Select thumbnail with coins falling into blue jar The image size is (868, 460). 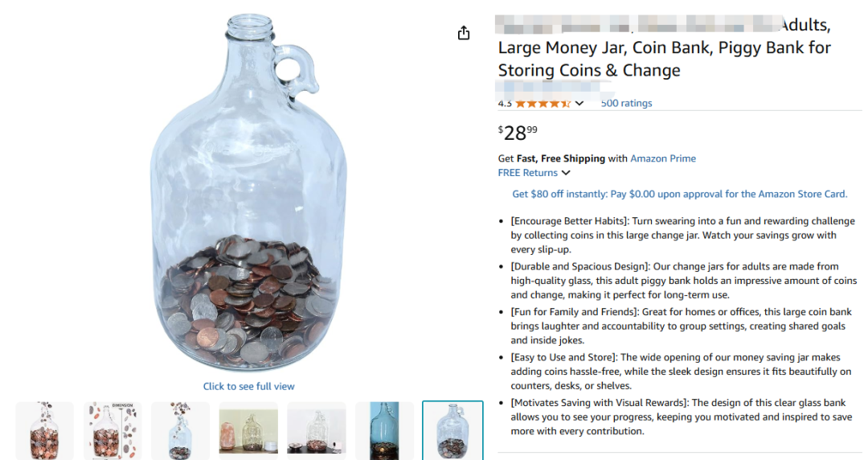180,430
